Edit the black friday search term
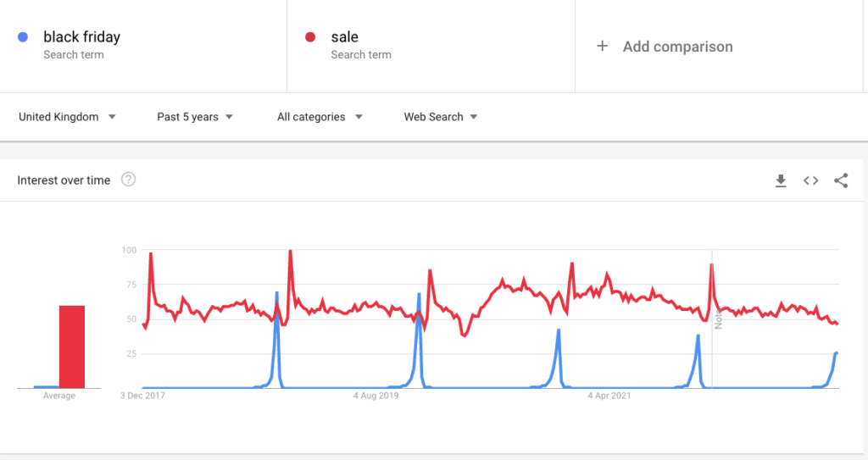Viewport: 868px width, 460px height. click(82, 37)
